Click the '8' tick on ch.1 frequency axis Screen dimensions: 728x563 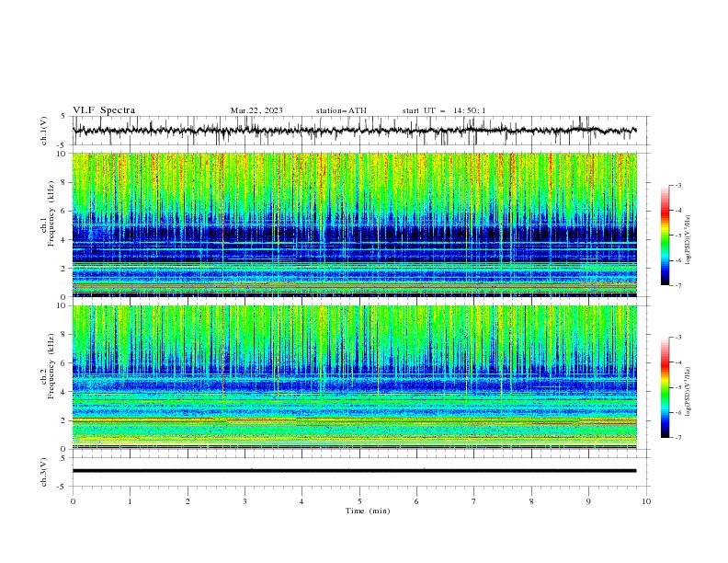point(64,182)
